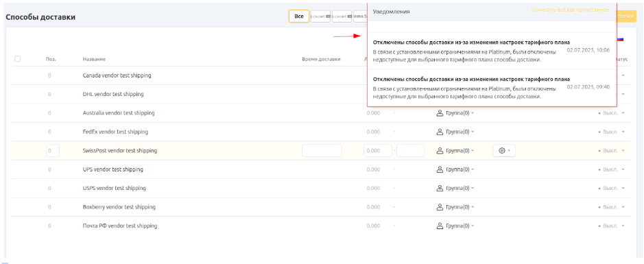Image resolution: width=644 pixels, height=264 pixels.
Task: Open Australia vendor test shipping method
Action: (118, 113)
